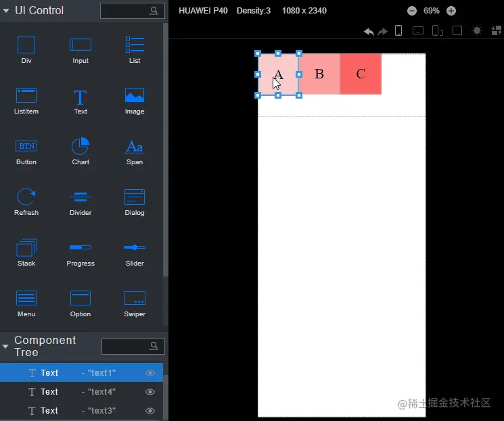
Task: Click the Component Tree search field
Action: point(133,347)
